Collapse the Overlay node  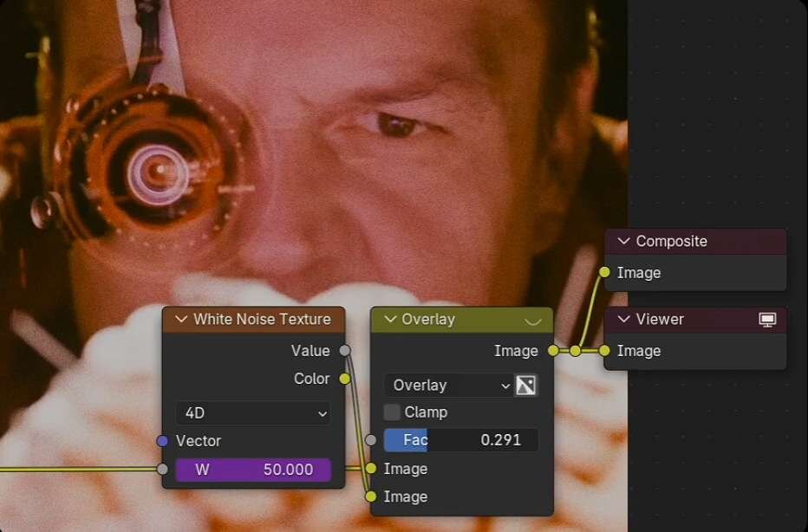pyautogui.click(x=390, y=320)
